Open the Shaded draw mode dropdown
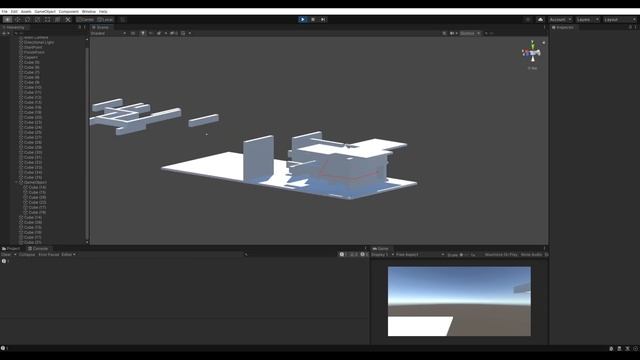This screenshot has height=360, width=640. 109,33
